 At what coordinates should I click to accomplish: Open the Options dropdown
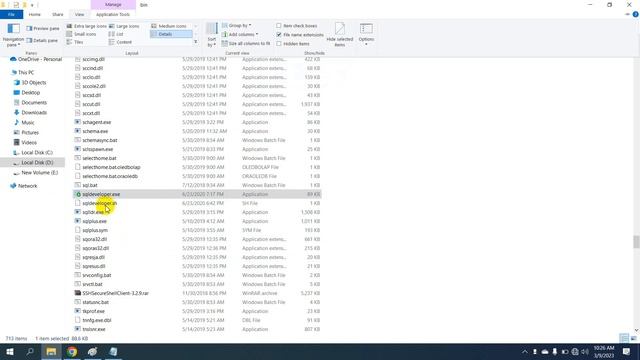(366, 35)
